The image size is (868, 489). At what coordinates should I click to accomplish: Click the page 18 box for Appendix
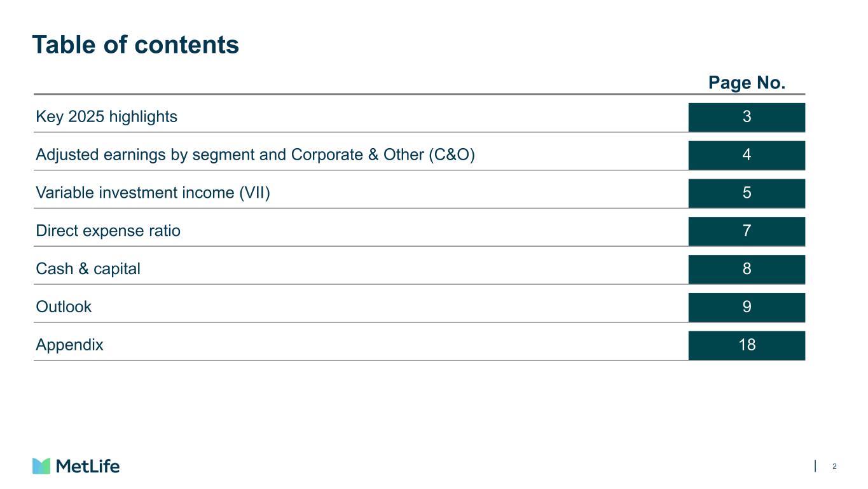[747, 345]
